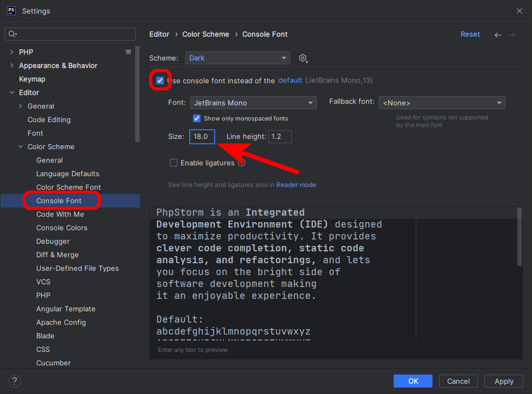532x394 pixels.
Task: Click the PHP project-level settings marker icon
Action: tap(128, 52)
